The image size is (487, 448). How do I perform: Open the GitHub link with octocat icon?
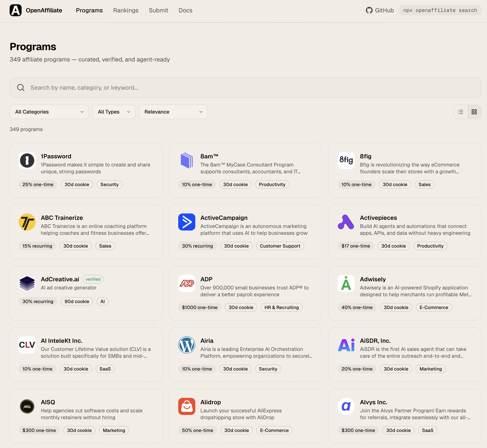coord(380,10)
